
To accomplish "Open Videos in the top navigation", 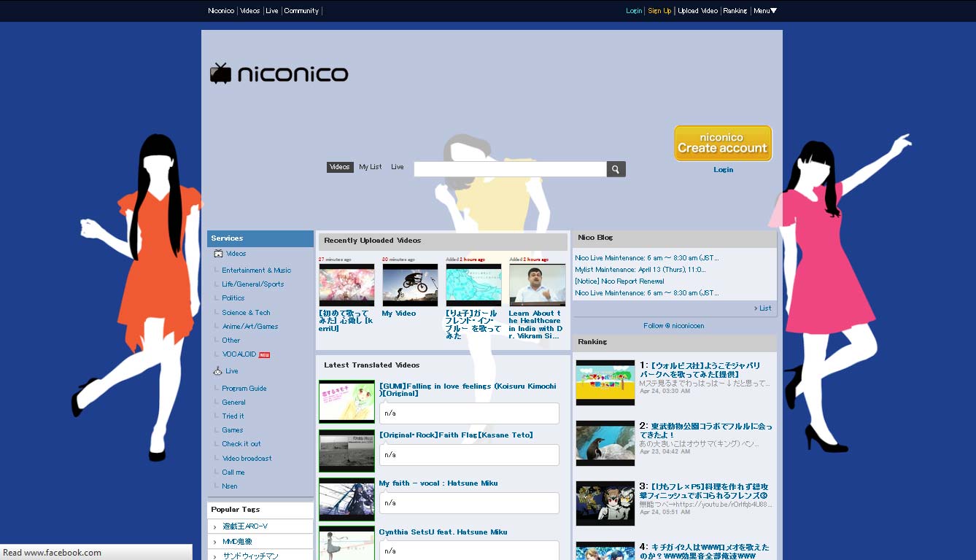I will point(250,11).
